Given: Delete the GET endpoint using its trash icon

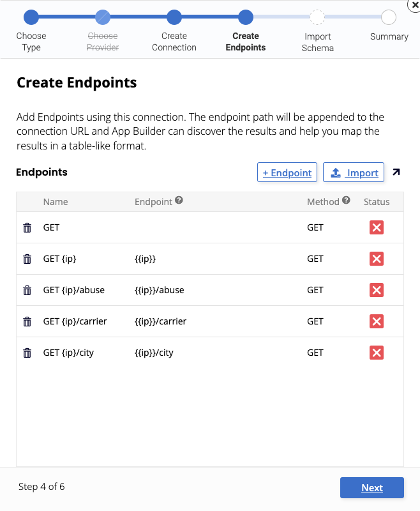Looking at the screenshot, I should 26,227.
